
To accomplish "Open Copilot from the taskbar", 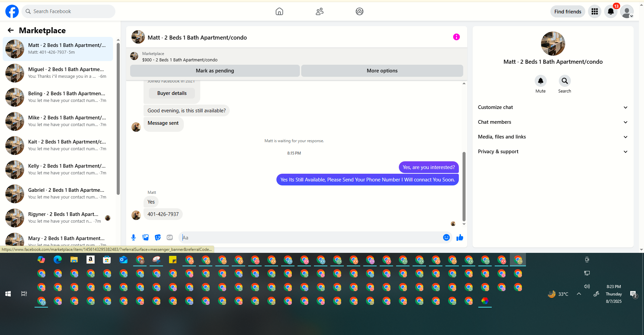I will (41, 260).
